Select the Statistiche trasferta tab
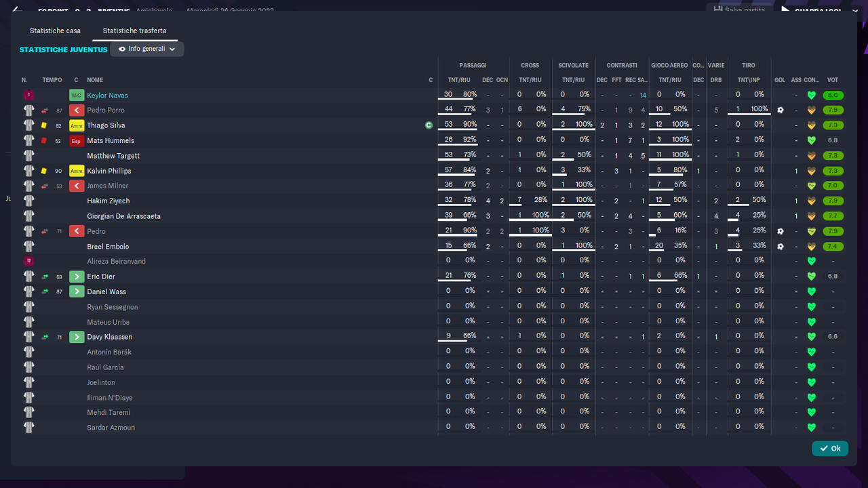Viewport: 868px width, 488px height. [134, 30]
